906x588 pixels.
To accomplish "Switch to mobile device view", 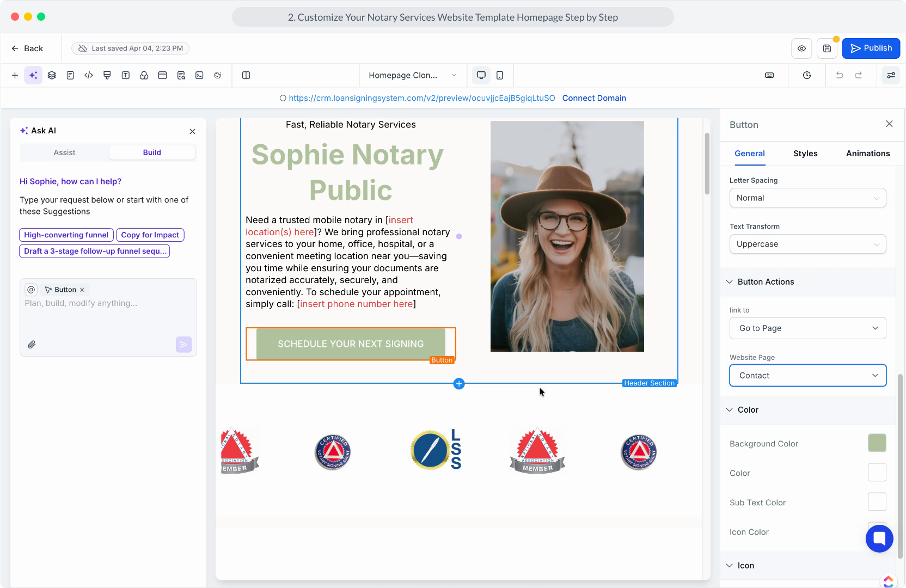I will (x=500, y=75).
